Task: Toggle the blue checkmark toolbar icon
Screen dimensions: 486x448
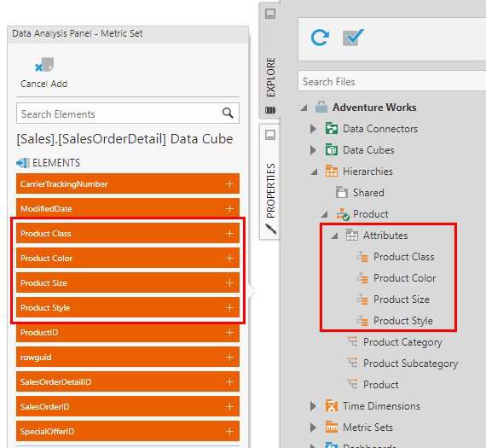Action: 353,38
